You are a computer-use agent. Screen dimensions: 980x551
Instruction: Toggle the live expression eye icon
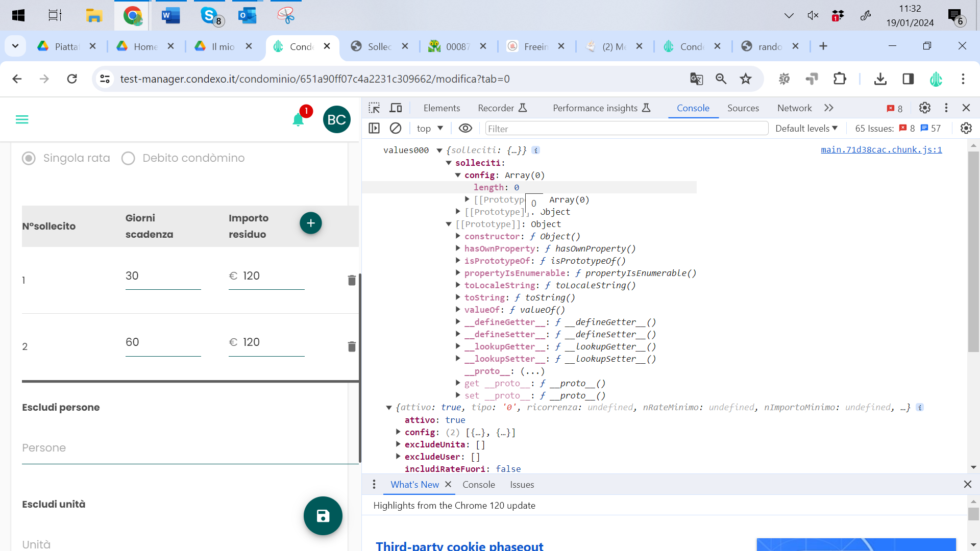coord(465,128)
